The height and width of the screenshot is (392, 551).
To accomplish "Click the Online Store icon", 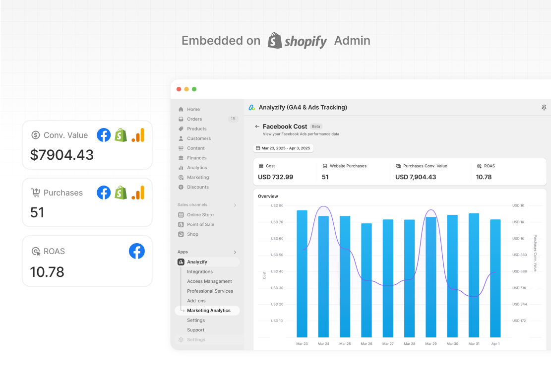I will click(x=181, y=215).
